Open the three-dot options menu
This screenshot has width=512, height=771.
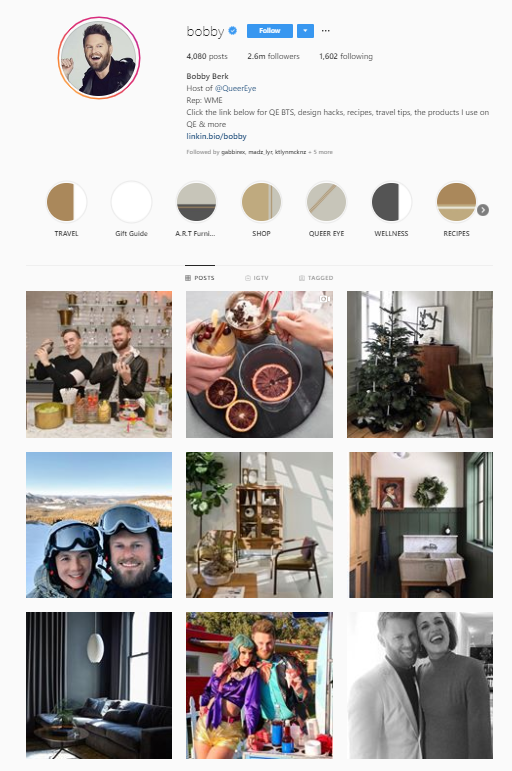point(326,30)
